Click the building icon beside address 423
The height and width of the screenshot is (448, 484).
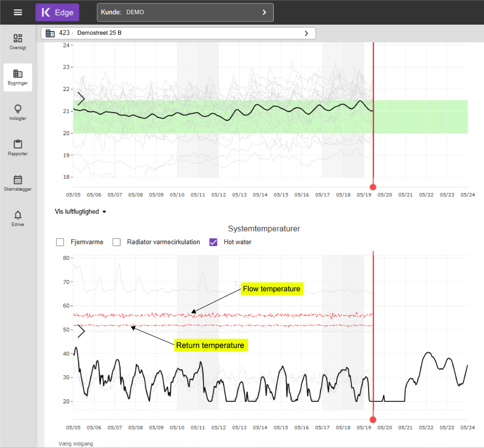point(50,33)
